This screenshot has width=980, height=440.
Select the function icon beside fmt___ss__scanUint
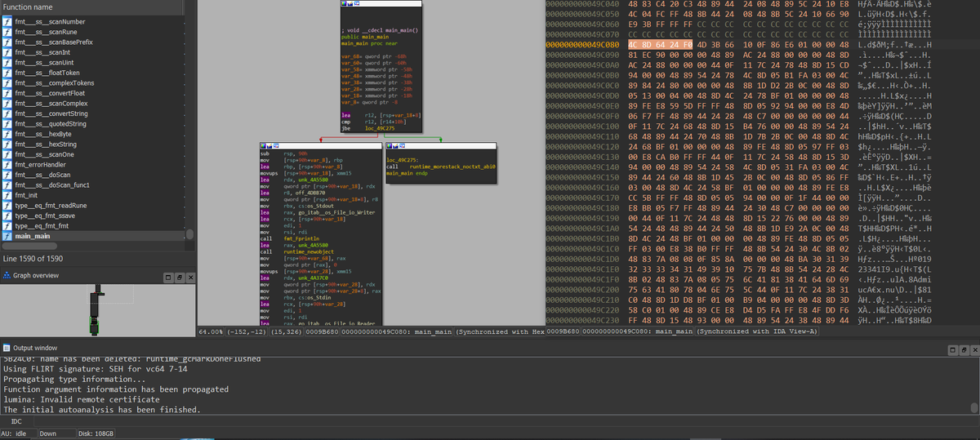pos(7,62)
